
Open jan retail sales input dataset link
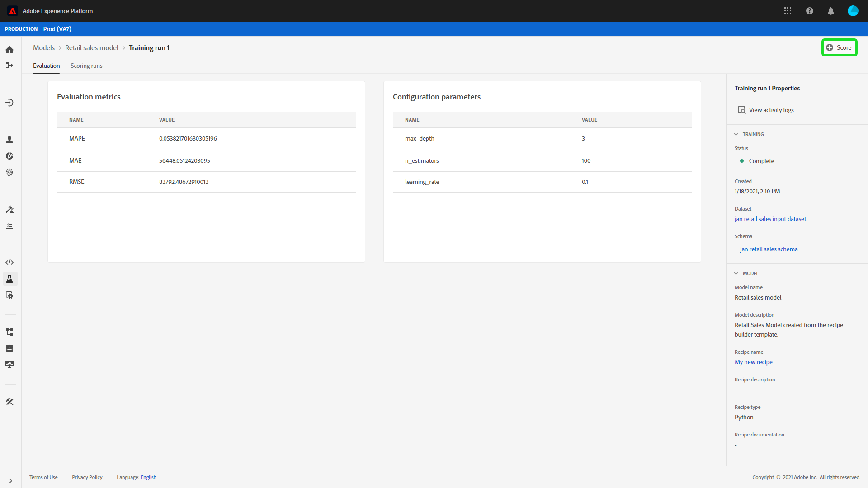[770, 219]
